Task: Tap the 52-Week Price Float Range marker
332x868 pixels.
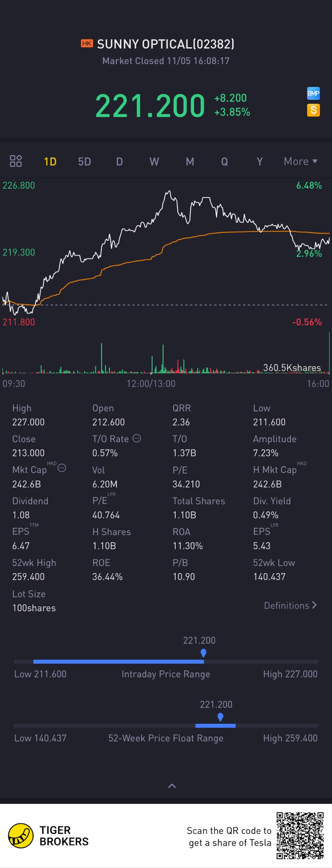Action: (x=220, y=717)
